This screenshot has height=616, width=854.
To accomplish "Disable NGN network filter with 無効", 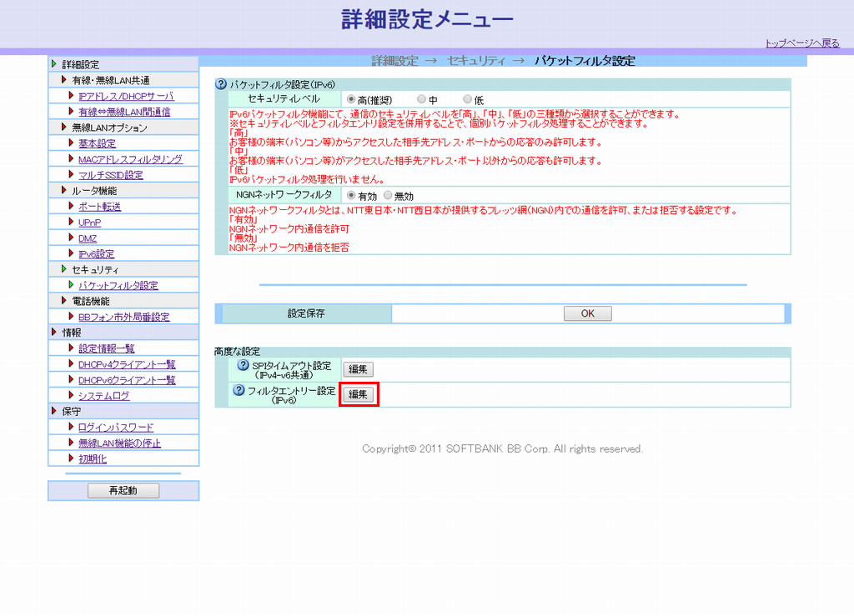I will pos(388,195).
